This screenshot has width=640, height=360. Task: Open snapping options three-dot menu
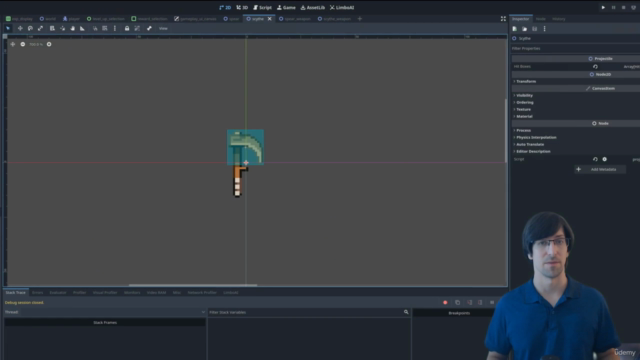click(115, 28)
